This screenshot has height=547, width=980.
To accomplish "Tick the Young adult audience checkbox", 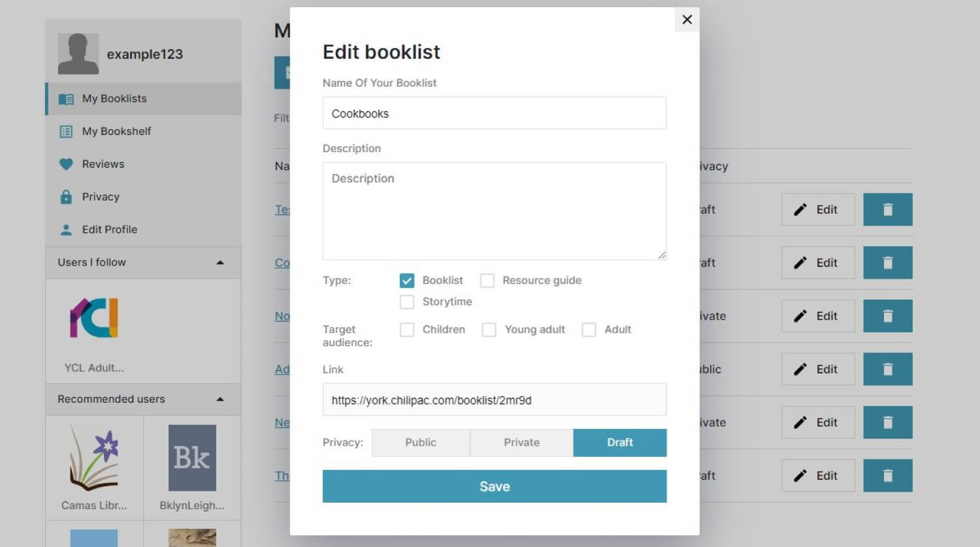I will (x=489, y=330).
